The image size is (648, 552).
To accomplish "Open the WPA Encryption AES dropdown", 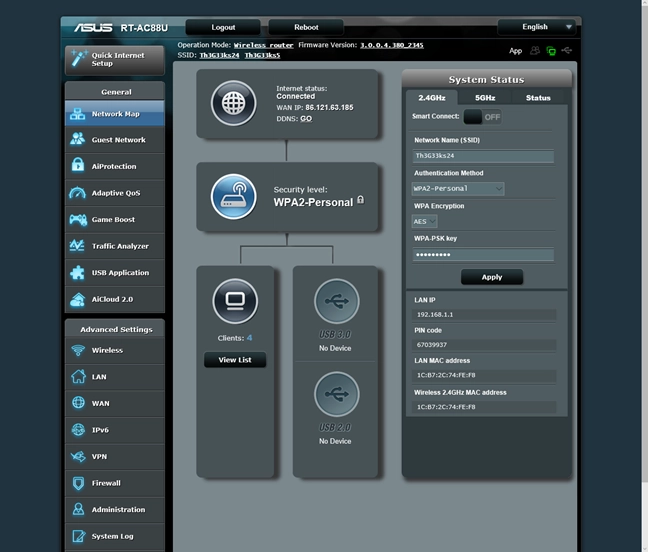I will [x=424, y=221].
